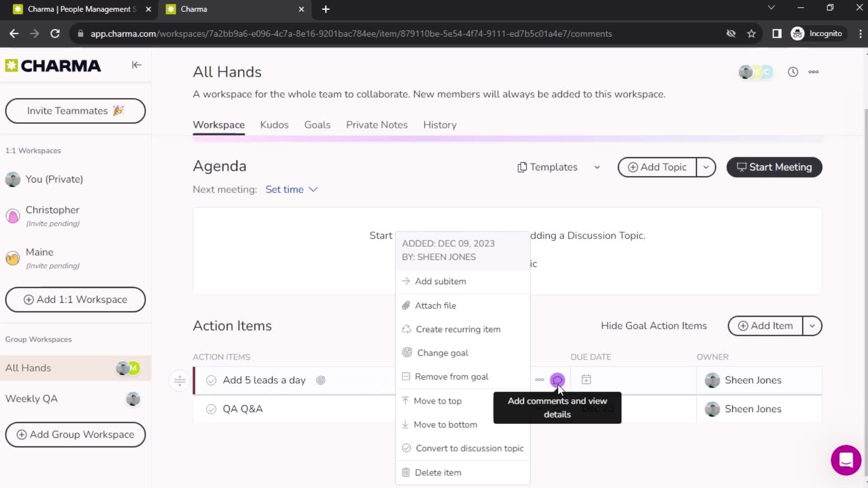Click the change goal icon in menu
Viewport: 868px width, 488px height.
(406, 353)
